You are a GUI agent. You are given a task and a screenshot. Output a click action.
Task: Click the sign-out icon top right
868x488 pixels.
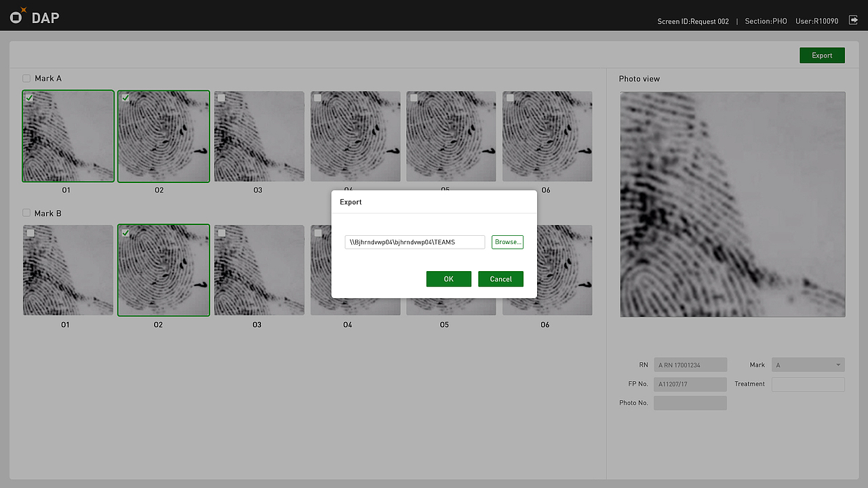pyautogui.click(x=853, y=20)
